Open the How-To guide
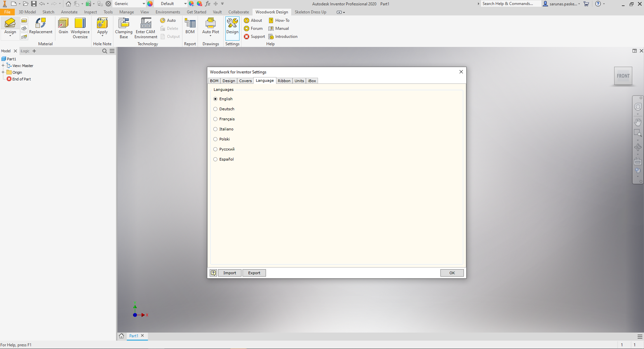644x349 pixels. pyautogui.click(x=279, y=20)
